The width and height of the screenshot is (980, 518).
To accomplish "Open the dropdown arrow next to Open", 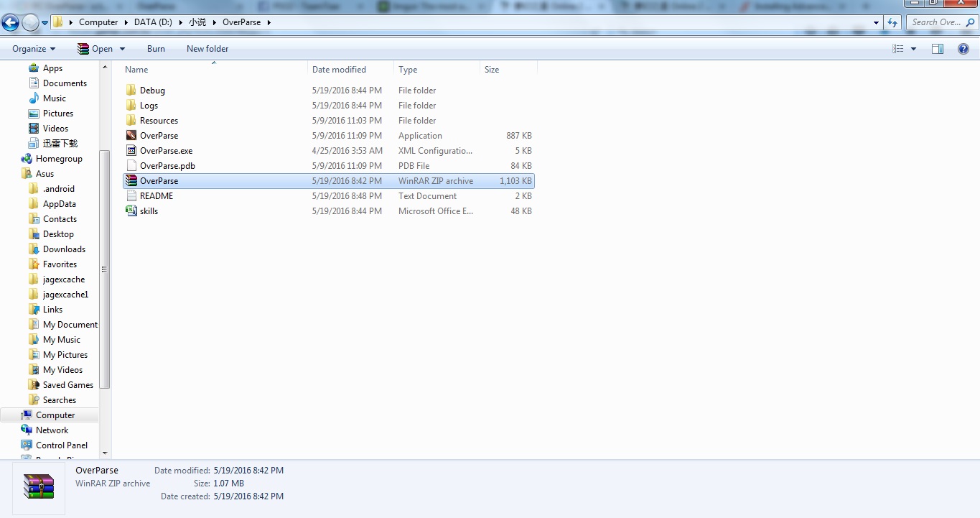I will tap(122, 49).
